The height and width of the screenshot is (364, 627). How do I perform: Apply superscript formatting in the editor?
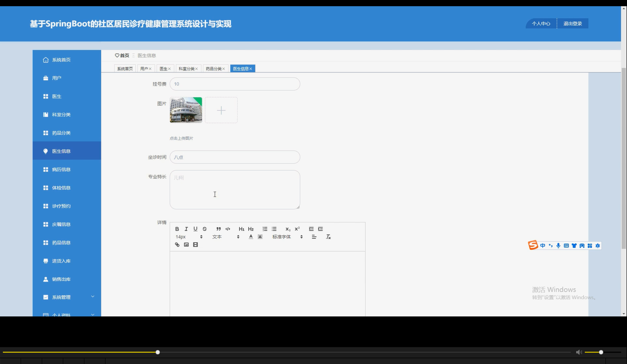297,229
